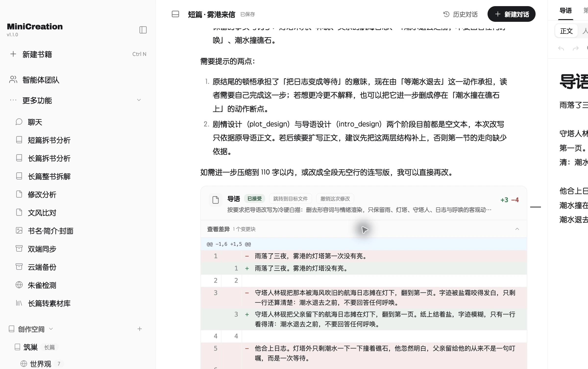This screenshot has width=588, height=369.
Task: Click 撤销这次修改 button
Action: [x=335, y=199]
